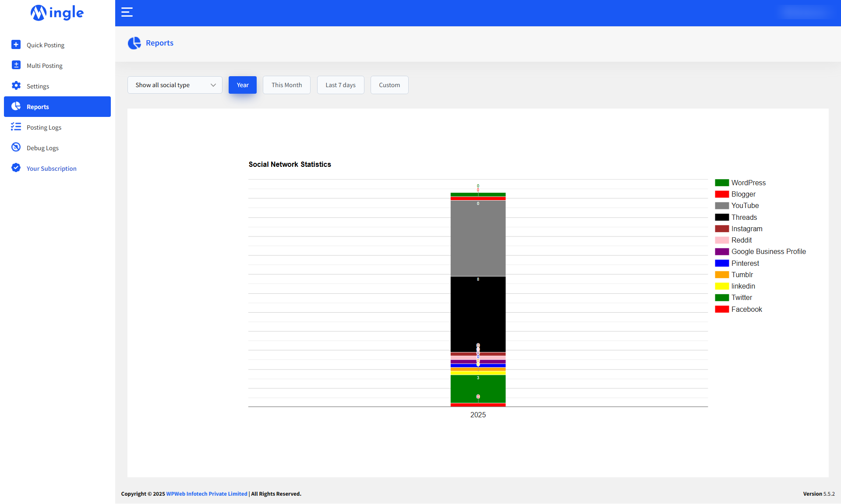Open Debug Logs

[x=57, y=148]
